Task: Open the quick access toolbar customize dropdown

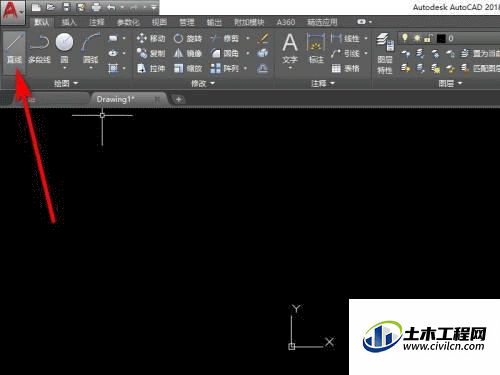Action: coord(154,7)
